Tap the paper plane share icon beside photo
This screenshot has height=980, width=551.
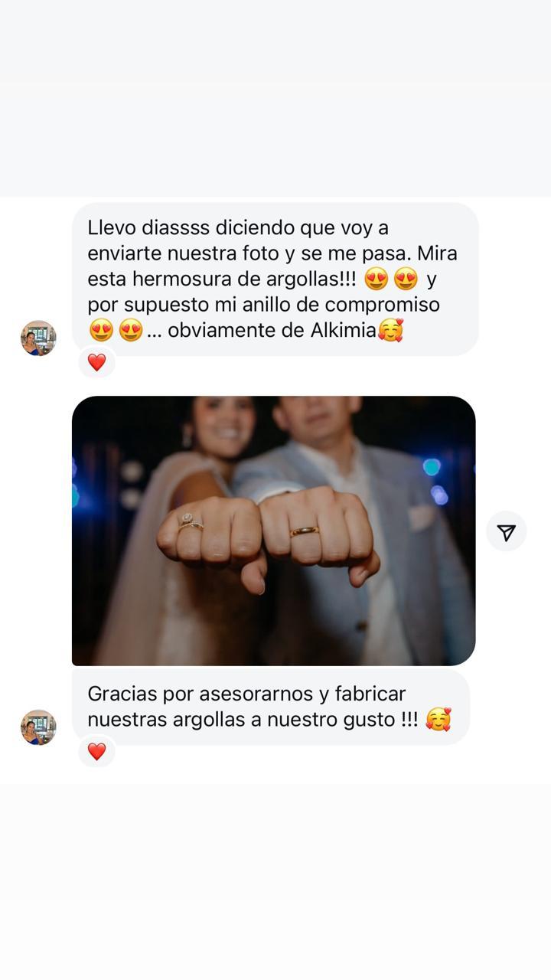click(x=506, y=533)
